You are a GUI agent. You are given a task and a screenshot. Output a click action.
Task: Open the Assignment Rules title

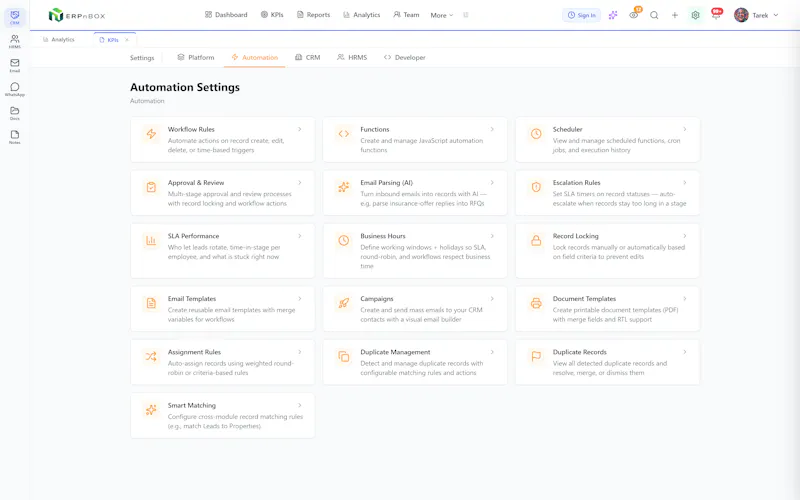(x=194, y=353)
